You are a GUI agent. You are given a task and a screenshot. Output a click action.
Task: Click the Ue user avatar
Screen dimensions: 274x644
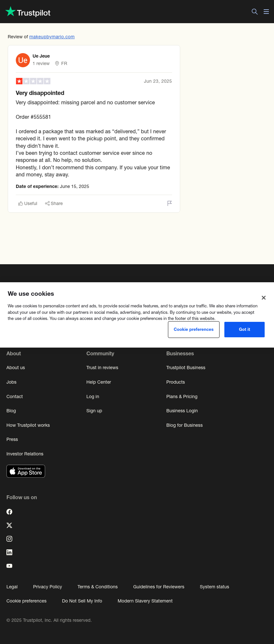(x=23, y=60)
